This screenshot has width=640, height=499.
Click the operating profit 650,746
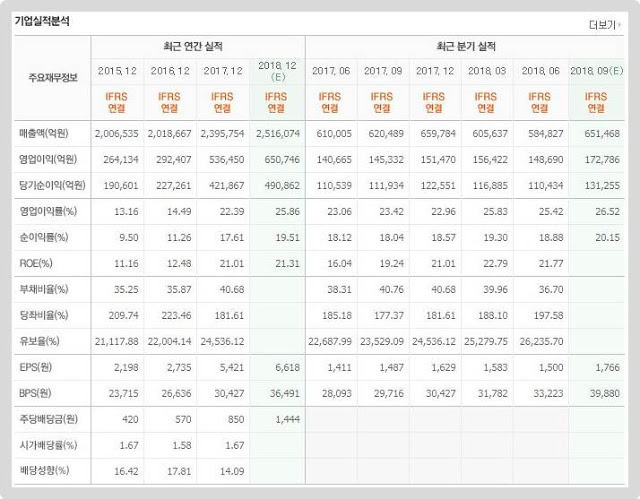coord(282,160)
